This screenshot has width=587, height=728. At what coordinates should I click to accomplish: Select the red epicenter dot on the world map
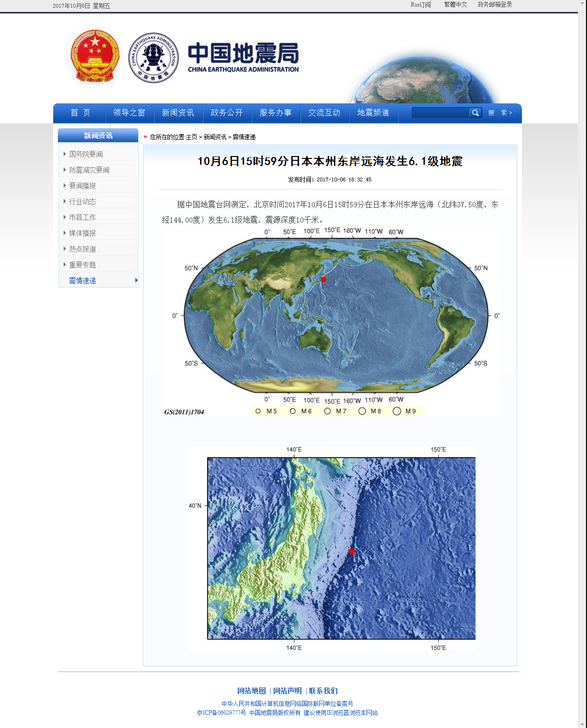324,279
